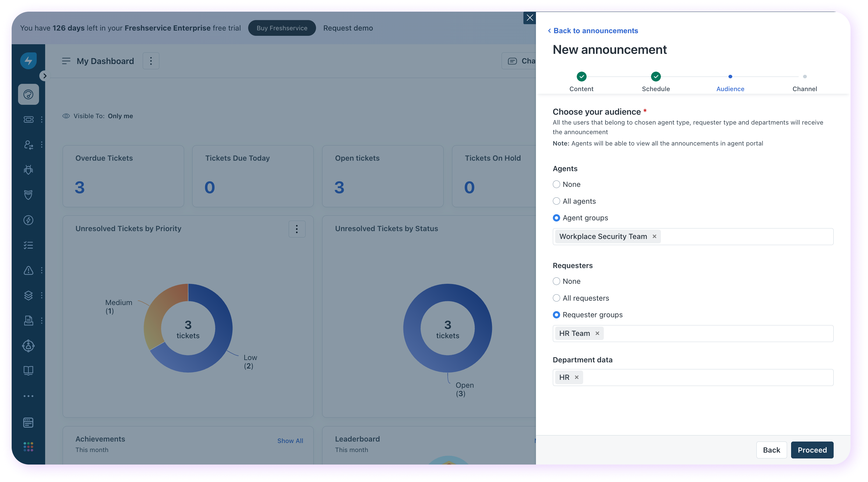Select None under Requesters
The width and height of the screenshot is (868, 482).
(x=556, y=281)
